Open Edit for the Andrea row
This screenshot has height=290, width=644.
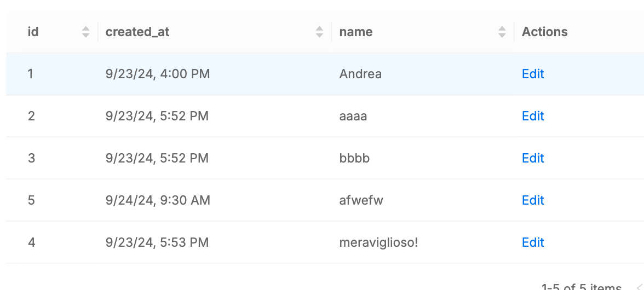(532, 74)
